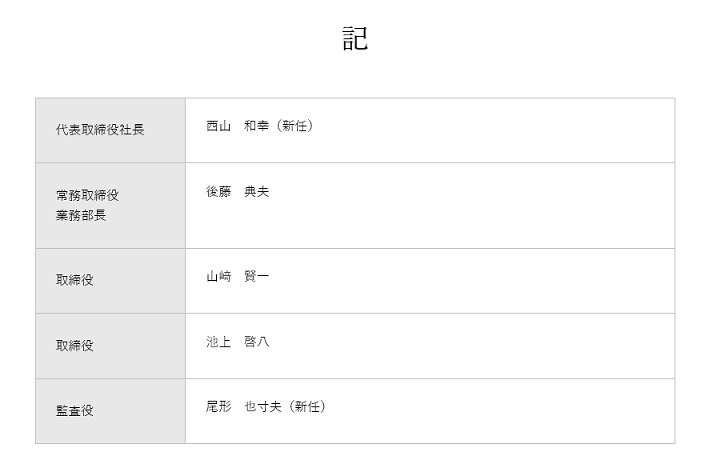Select the 常務取締役 title text
The height and width of the screenshot is (464, 709).
point(87,195)
